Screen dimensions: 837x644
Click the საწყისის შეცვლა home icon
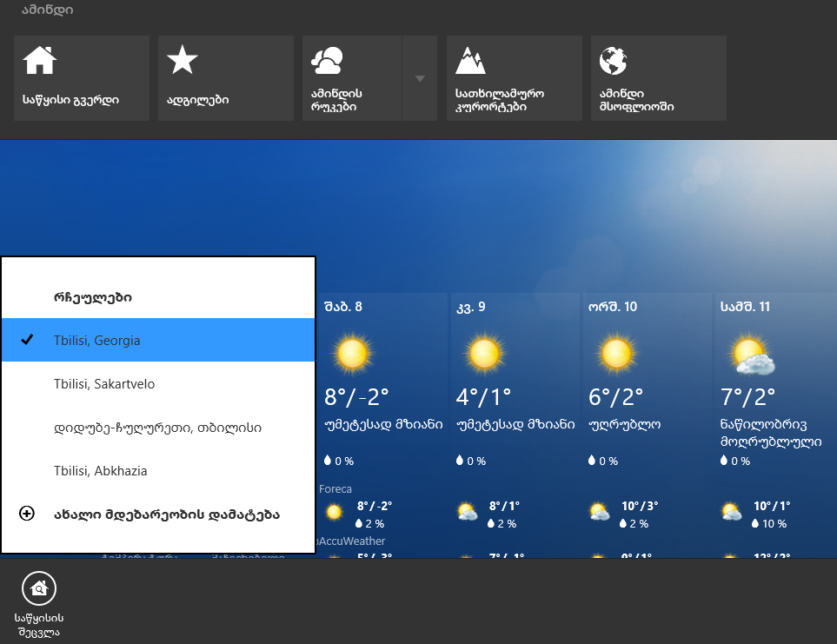coord(39,588)
